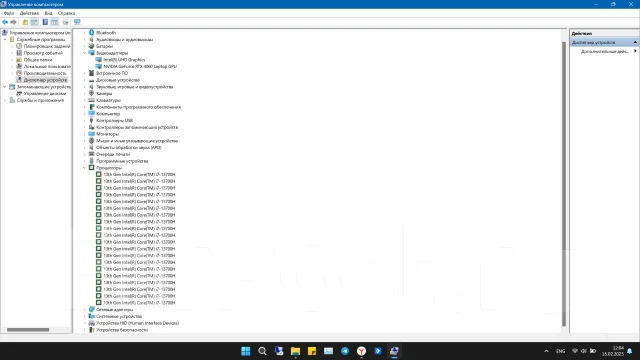This screenshot has width=640, height=360.
Task: Toggle the action pane toolbar icon
Action: click(54, 22)
